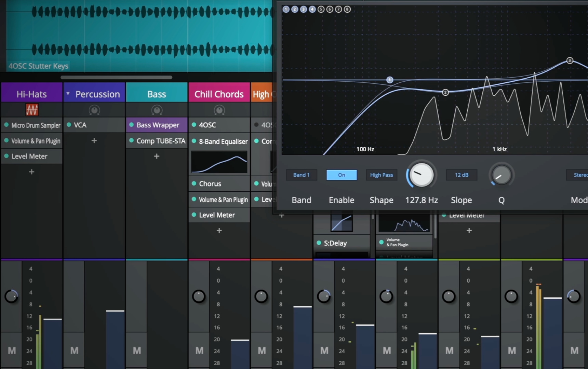The height and width of the screenshot is (369, 588).
Task: Select the Chill Chords track header
Action: 219,94
